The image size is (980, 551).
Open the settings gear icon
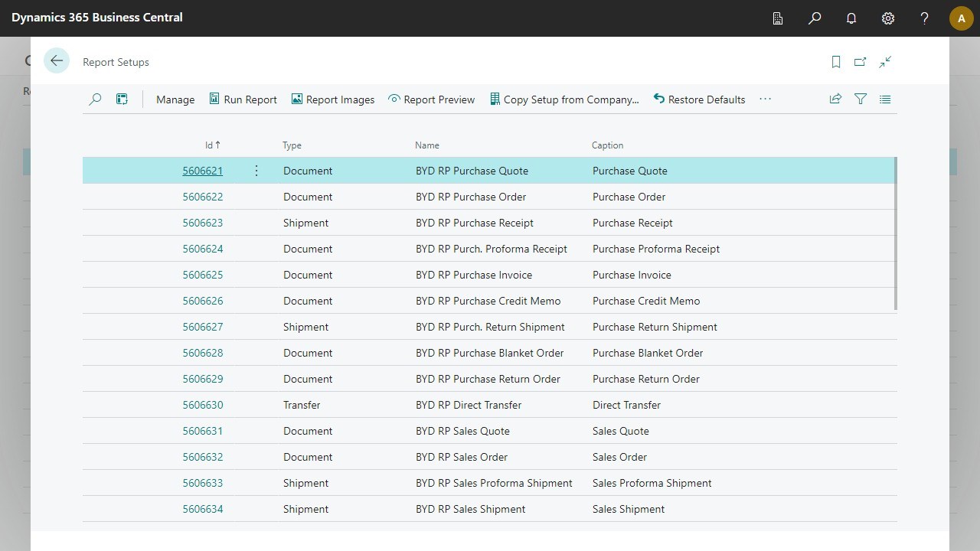point(888,18)
